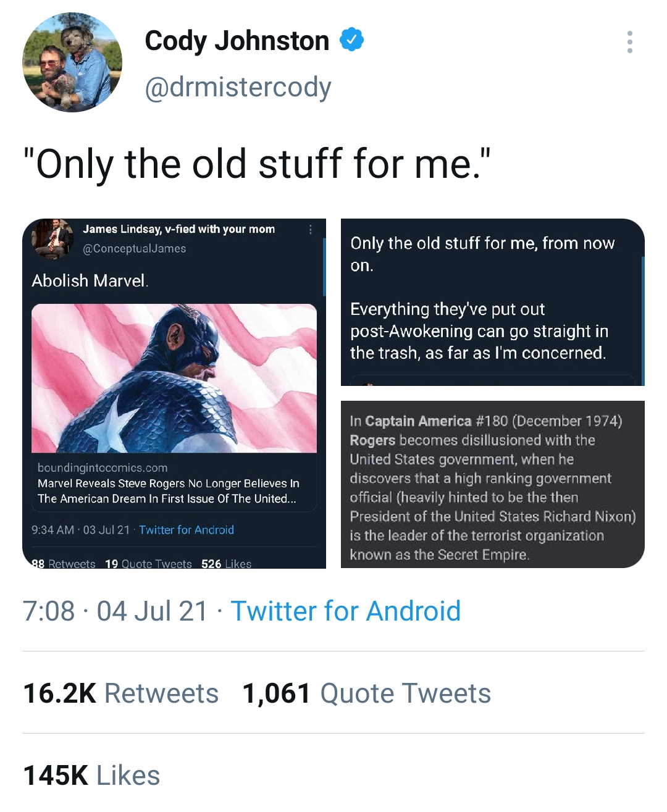Open the 'Only the old stuff' reply image
The image size is (667, 812).
pyautogui.click(x=492, y=302)
